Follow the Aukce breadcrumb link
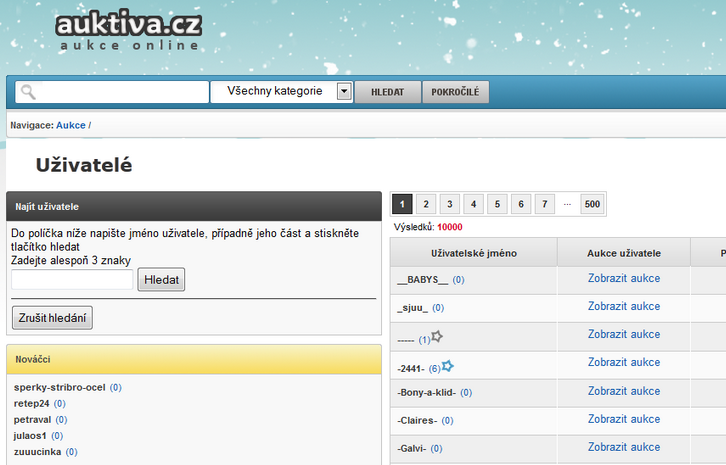 (71, 125)
